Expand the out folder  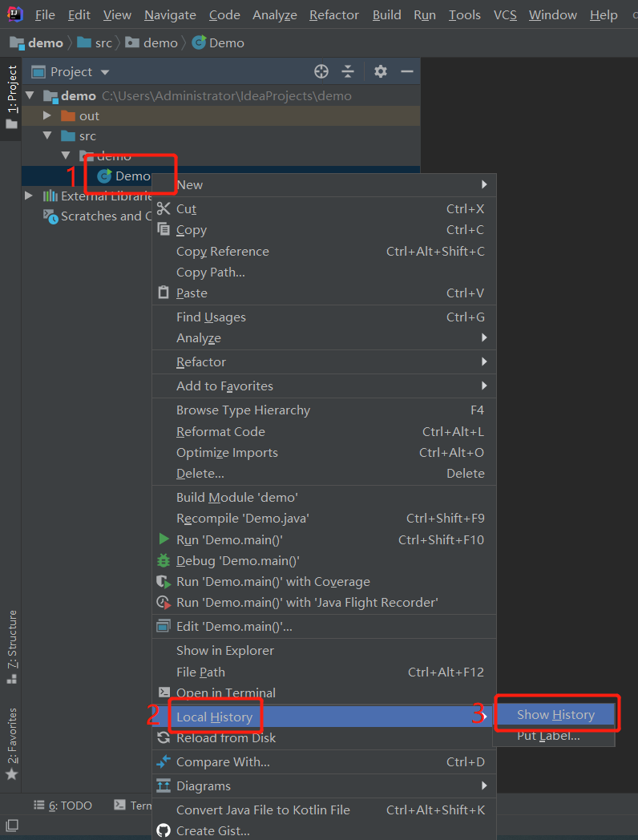pyautogui.click(x=47, y=115)
